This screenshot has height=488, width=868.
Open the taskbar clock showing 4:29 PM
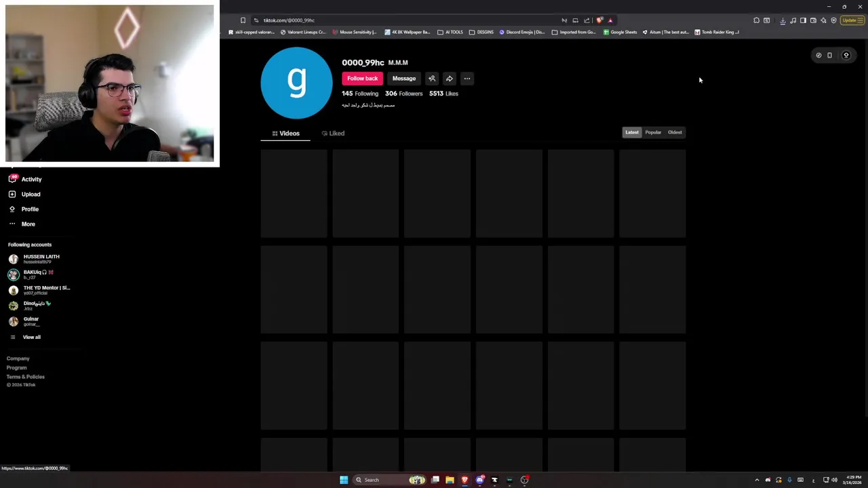(x=854, y=480)
